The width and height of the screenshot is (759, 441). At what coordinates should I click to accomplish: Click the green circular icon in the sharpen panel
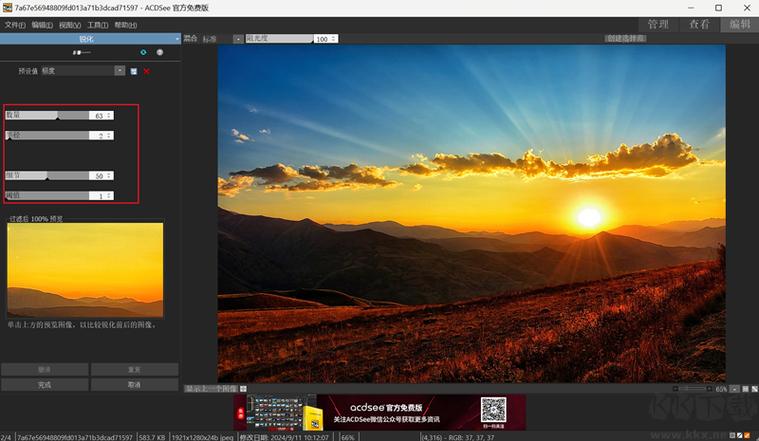tap(143, 52)
